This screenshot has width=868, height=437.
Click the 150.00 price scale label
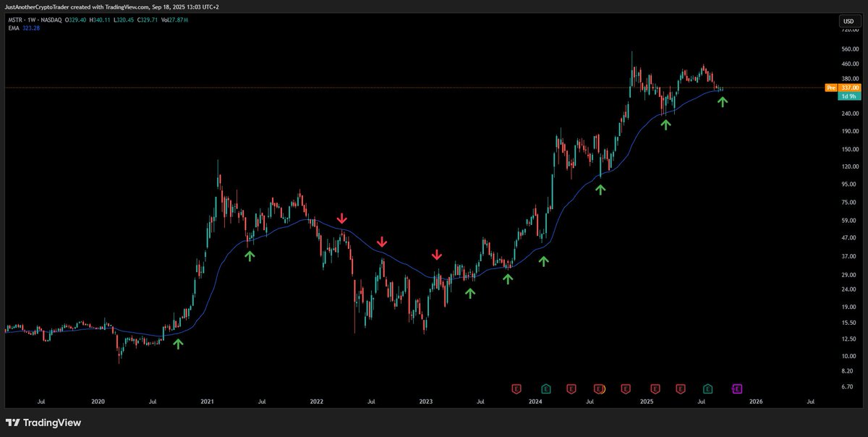click(x=849, y=149)
